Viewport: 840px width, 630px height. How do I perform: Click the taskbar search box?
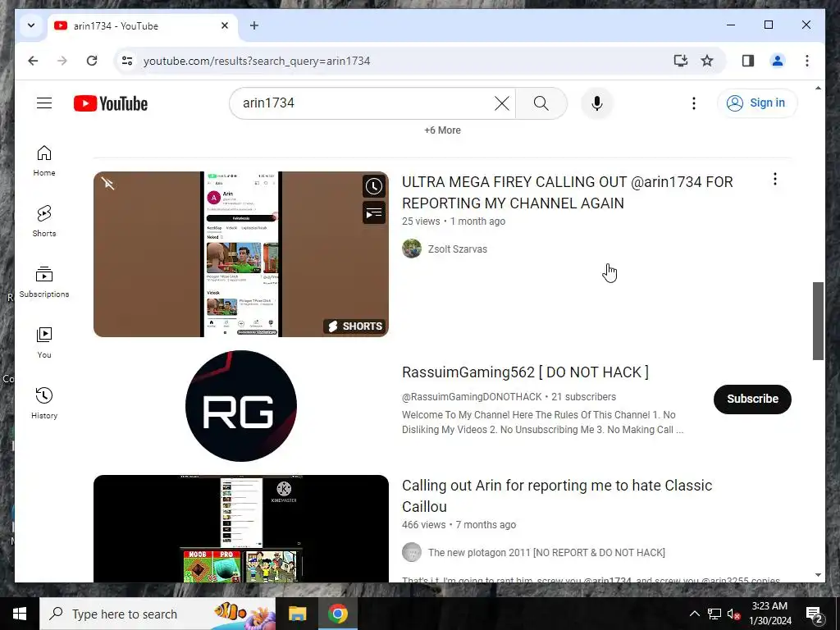[x=157, y=614]
